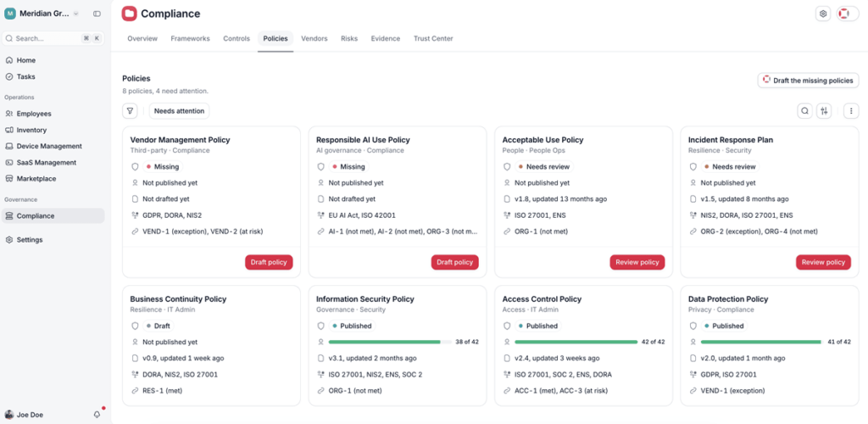Switch to the Trust Center tab
Screen dimensions: 868x424
pos(433,39)
